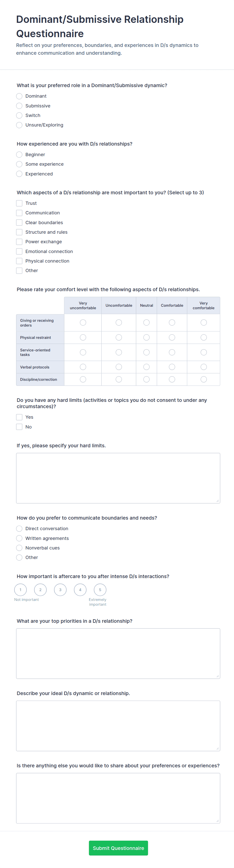Viewport: 234px width, 868px height.
Task: Select Neutral for "Verbal protocols"
Action: [146, 367]
